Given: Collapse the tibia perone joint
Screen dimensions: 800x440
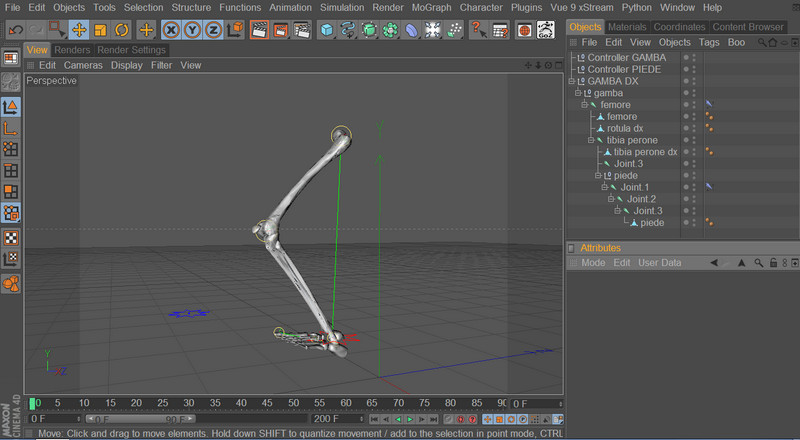Looking at the screenshot, I should pyautogui.click(x=591, y=140).
